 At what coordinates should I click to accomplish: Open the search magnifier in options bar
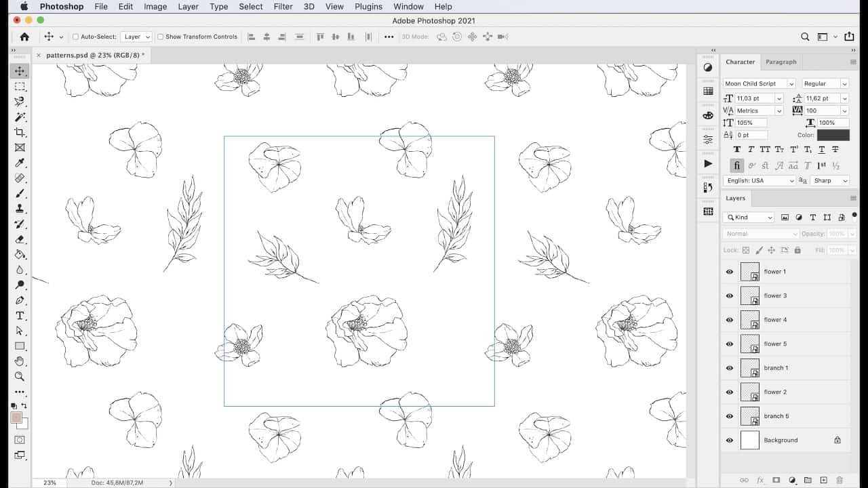(x=805, y=37)
